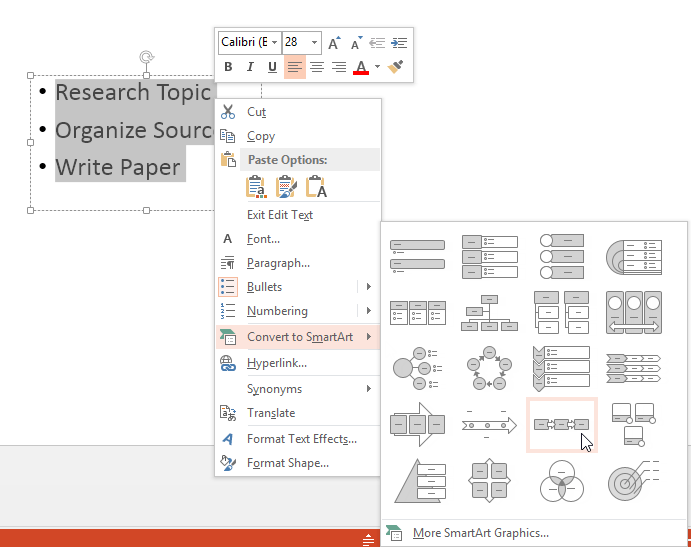Select Chevron arrows process SmartArt layout

(634, 368)
